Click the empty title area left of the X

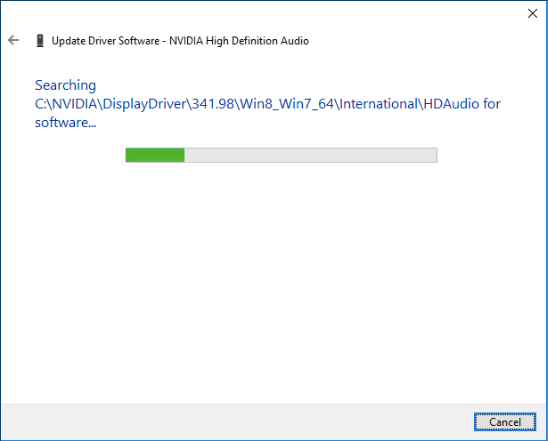[262, 14]
